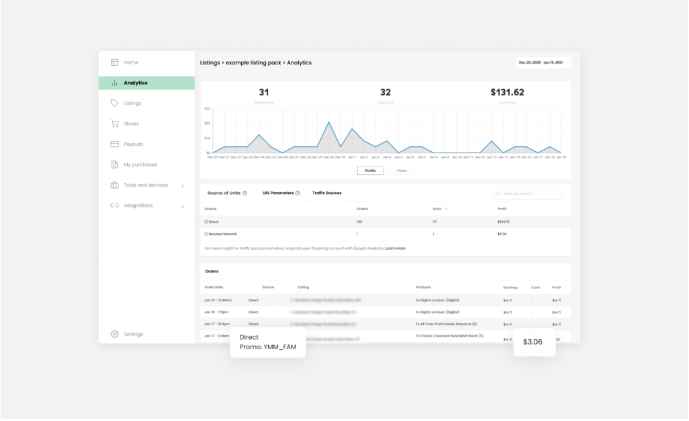Click the Jan 18 order row date

[x=216, y=312]
